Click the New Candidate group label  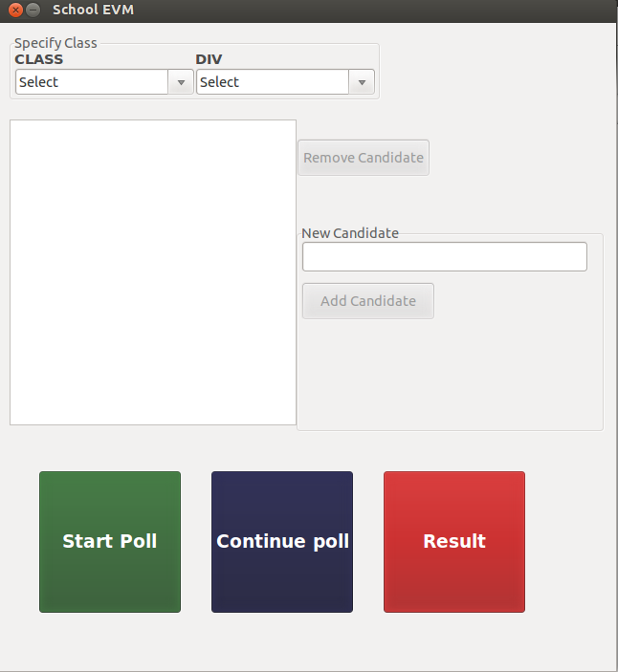350,233
